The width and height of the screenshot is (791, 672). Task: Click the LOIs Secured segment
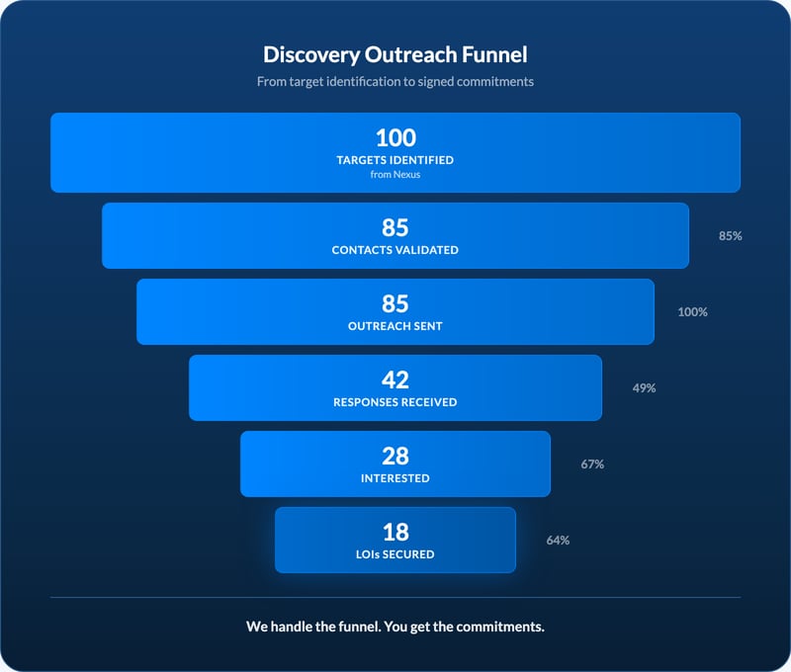point(395,540)
